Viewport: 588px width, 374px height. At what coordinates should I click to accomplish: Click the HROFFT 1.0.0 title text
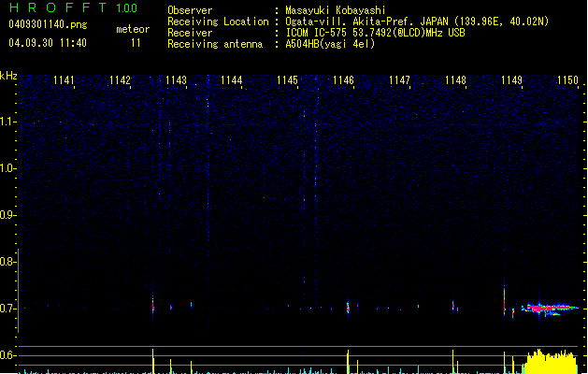74,7
